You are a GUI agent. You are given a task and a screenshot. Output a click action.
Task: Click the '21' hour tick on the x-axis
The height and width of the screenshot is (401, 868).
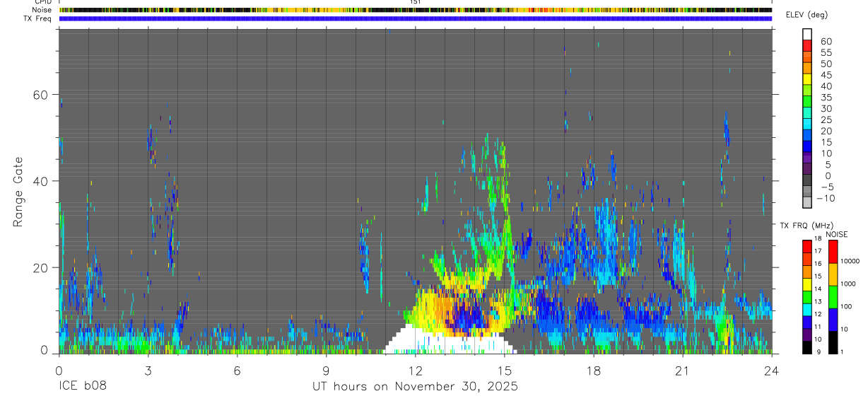pos(682,370)
